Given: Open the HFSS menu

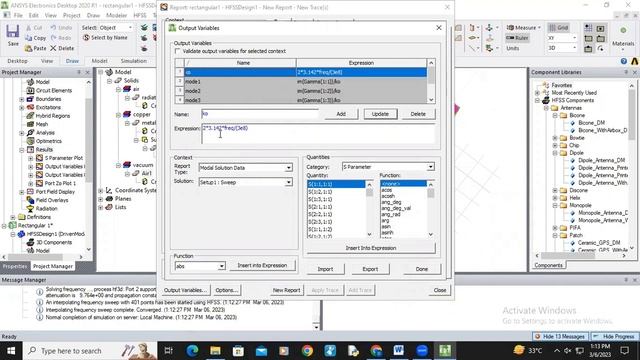Looking at the screenshot, I should 140,15.
